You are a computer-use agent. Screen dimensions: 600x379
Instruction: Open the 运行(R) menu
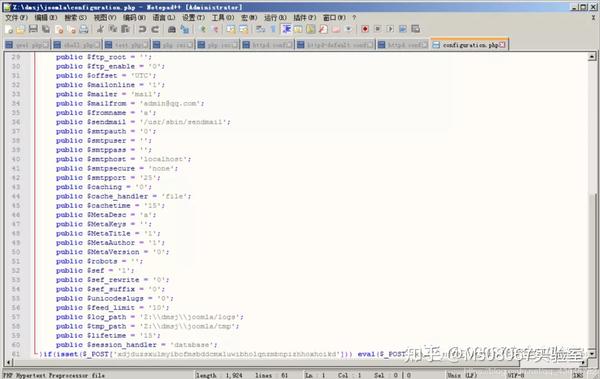(275, 18)
